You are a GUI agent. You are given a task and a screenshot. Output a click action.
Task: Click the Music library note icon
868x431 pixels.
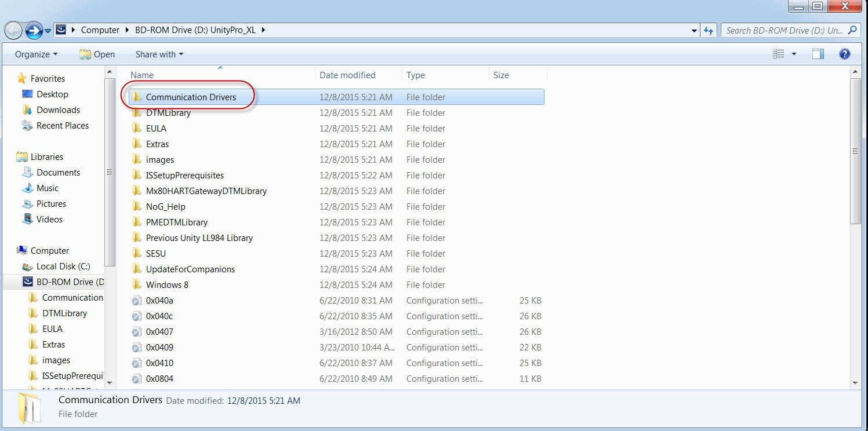click(x=27, y=188)
